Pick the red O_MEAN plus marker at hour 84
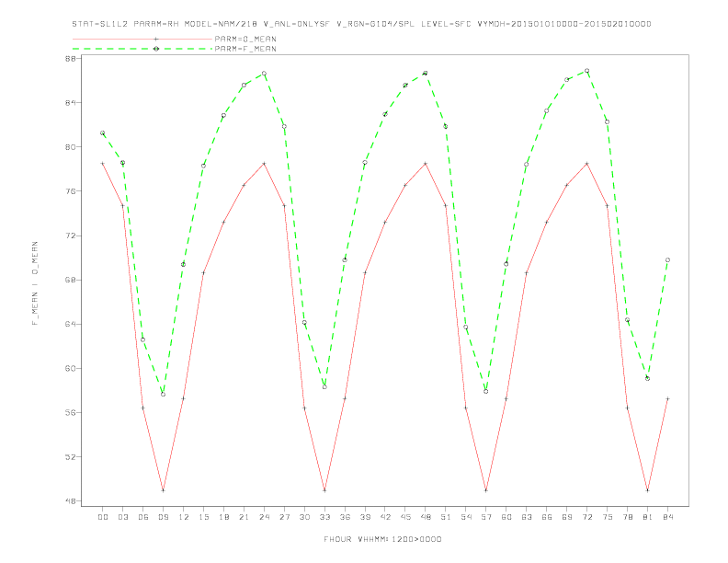The image size is (728, 563). pos(667,398)
